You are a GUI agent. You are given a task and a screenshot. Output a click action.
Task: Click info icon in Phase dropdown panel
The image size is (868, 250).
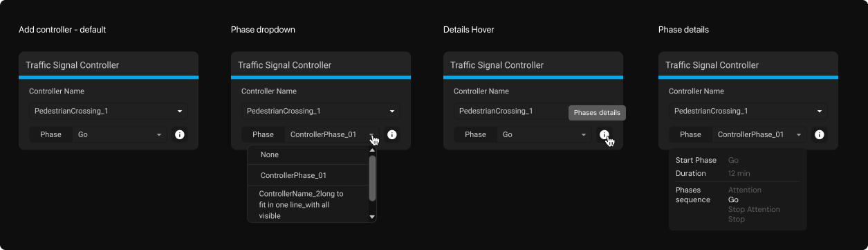pyautogui.click(x=392, y=135)
